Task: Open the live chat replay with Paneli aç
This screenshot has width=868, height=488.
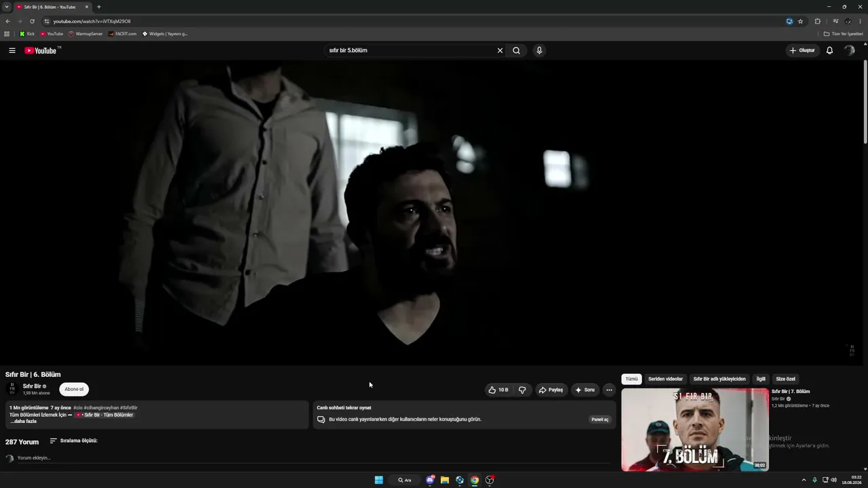Action: pos(600,420)
